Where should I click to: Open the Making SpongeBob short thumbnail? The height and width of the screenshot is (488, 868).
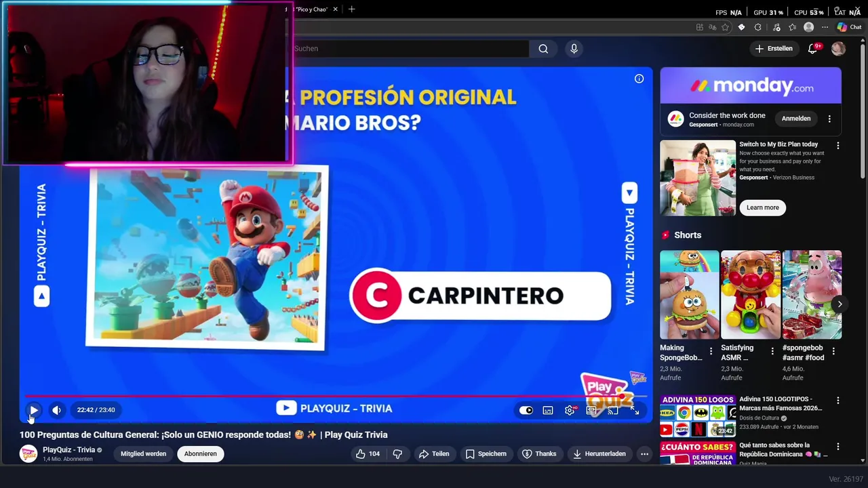(690, 295)
